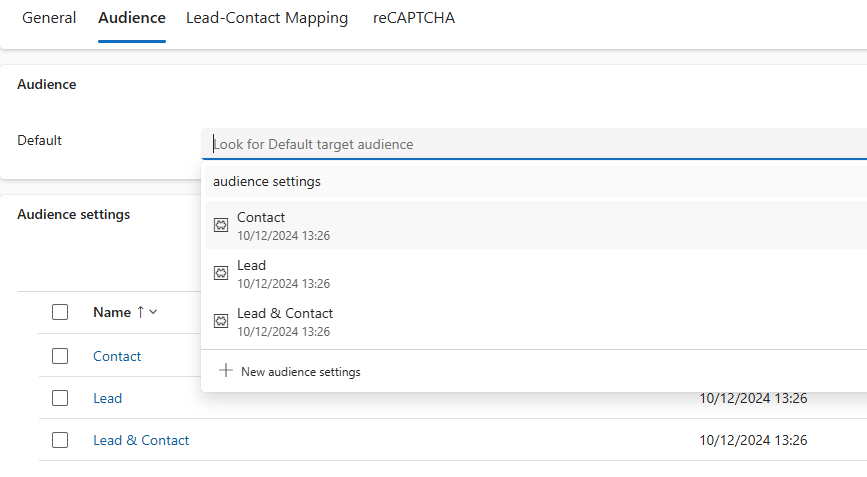Select Lead option in the lookup list
This screenshot has height=477, width=867.
coord(252,266)
